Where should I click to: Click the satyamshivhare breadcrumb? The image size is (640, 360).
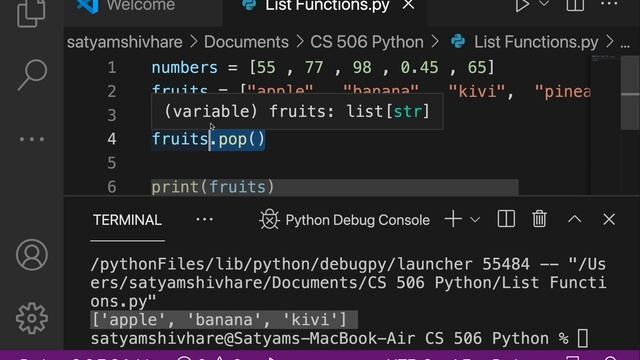pos(124,42)
